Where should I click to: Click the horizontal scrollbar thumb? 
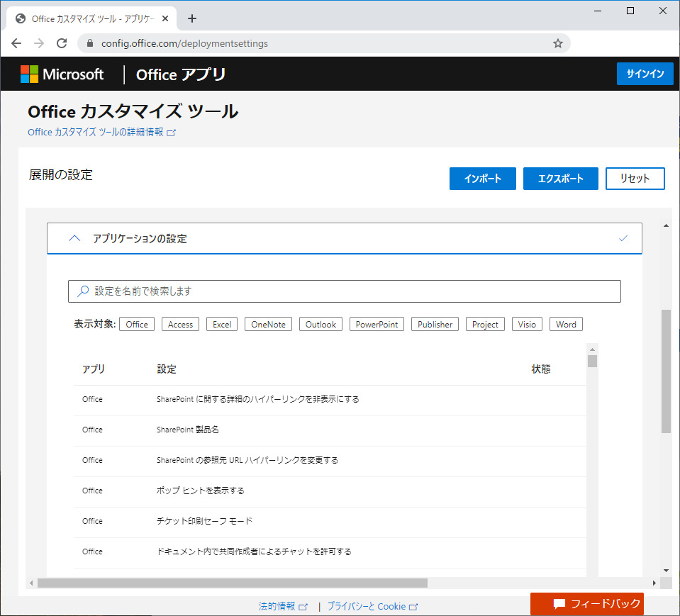pos(233,583)
